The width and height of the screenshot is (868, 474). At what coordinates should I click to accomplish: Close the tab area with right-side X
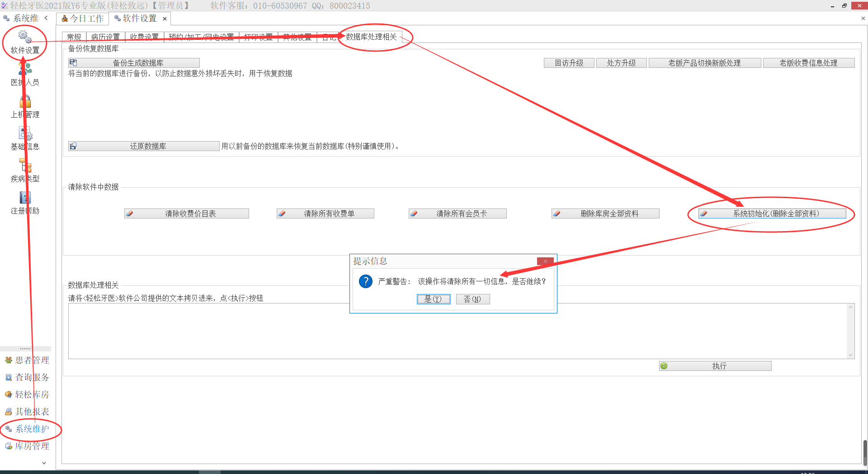tap(863, 19)
